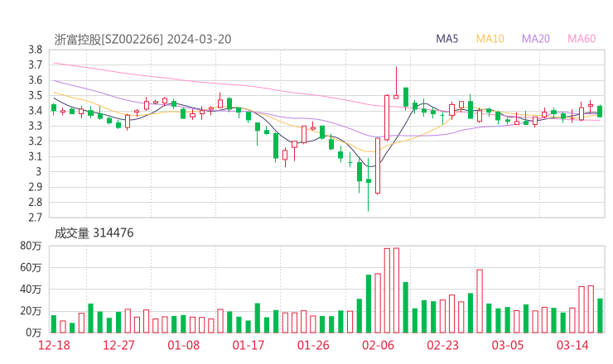The image size is (613, 364).
Task: Click the 3.5 price axis label
Action: click(x=35, y=95)
